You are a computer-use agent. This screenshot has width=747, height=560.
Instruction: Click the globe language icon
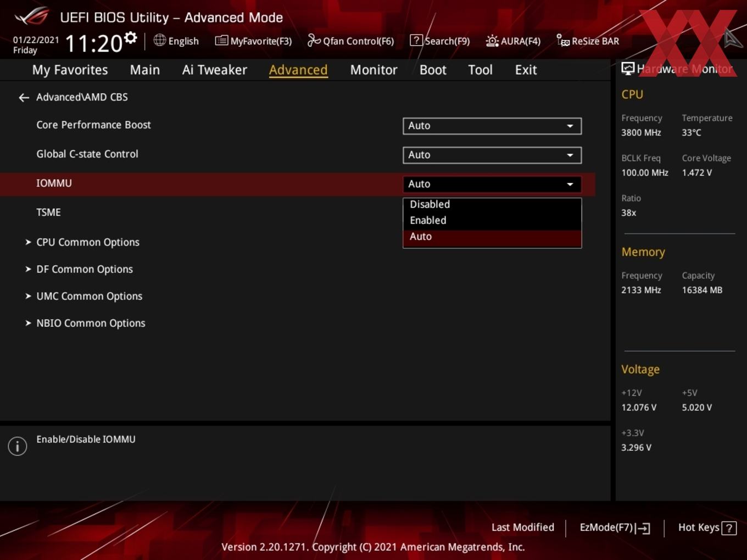tap(159, 40)
